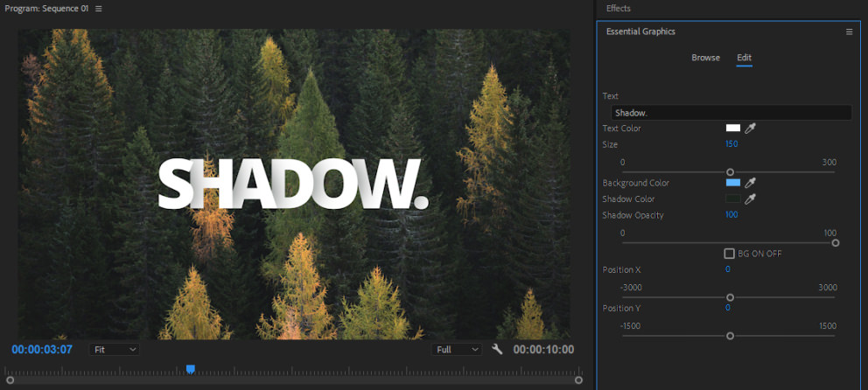The image size is (868, 390).
Task: Click the Shadow Opacity label
Action: [633, 215]
